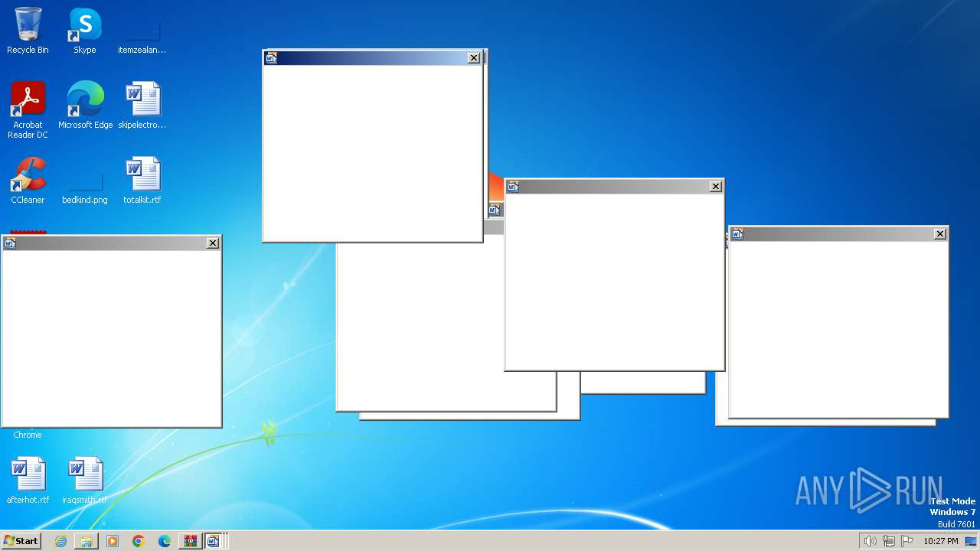Open Action Center flag icon in tray
The image size is (980, 551).
click(906, 541)
